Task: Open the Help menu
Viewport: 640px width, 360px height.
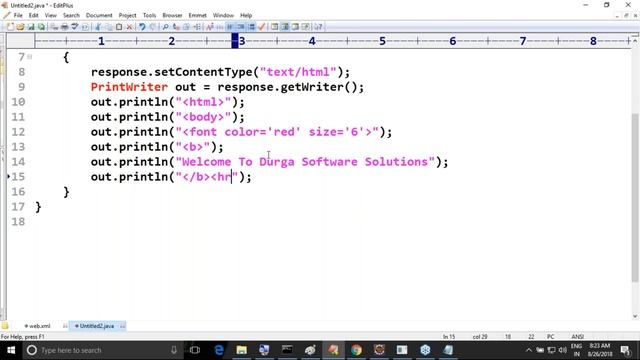Action: 246,15
